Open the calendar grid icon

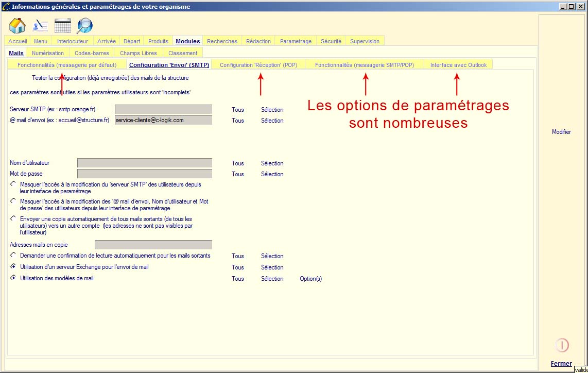tap(62, 25)
